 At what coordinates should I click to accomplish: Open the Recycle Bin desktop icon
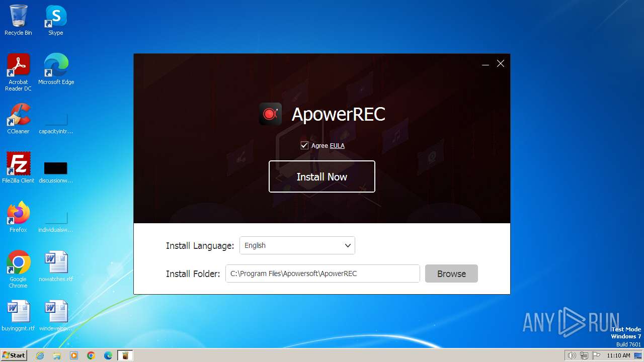click(x=18, y=20)
